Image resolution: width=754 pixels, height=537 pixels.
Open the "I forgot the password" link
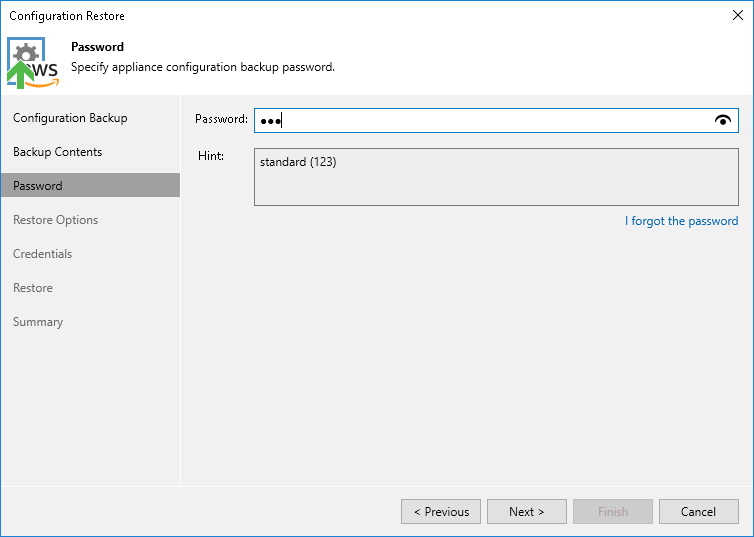[681, 221]
